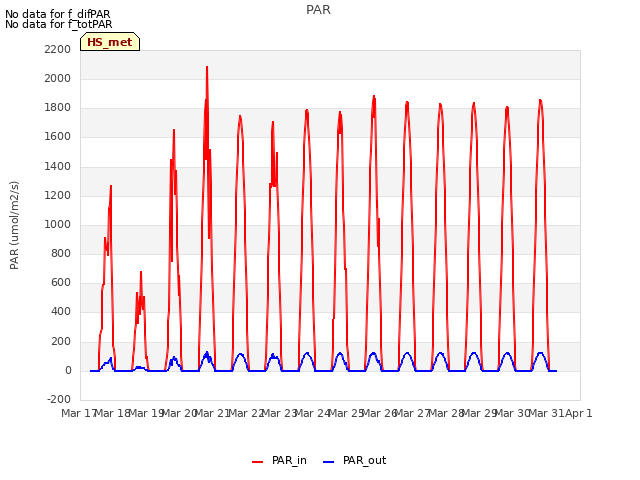
Task: Click the 2200 y-axis tick label
Action: pos(58,49)
